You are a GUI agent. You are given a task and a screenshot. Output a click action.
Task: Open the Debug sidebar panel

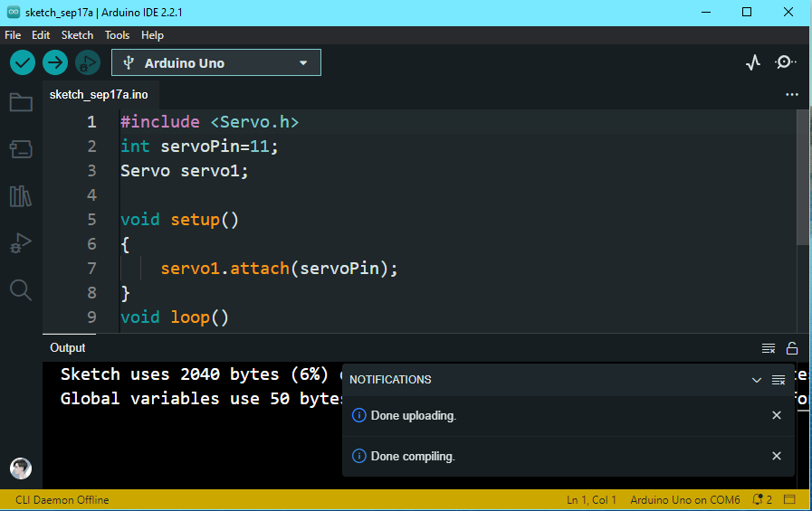[x=20, y=242]
